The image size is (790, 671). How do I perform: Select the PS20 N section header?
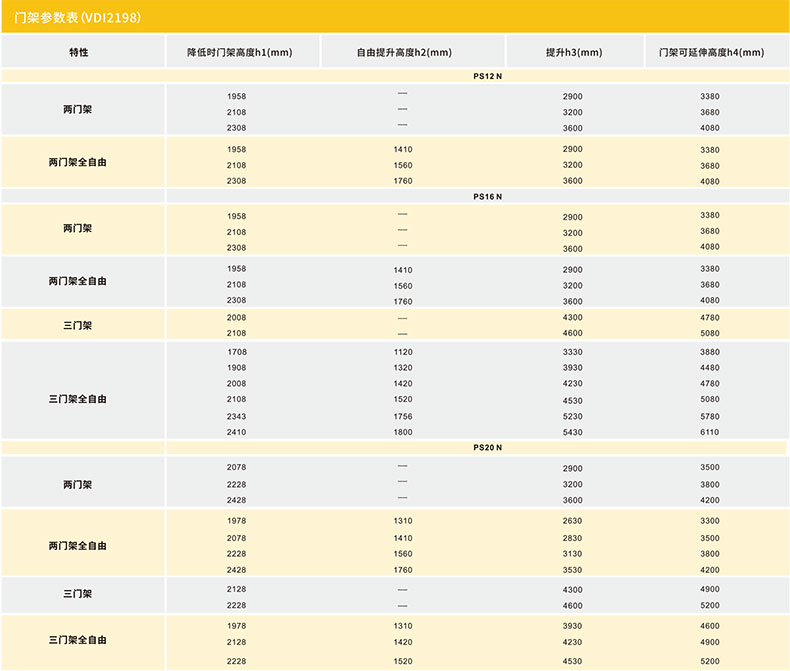coord(487,448)
